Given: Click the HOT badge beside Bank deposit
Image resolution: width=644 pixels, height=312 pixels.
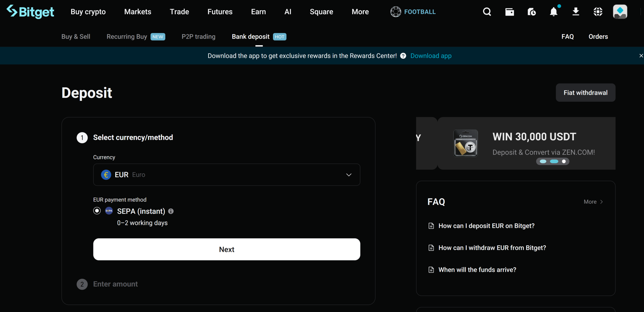Looking at the screenshot, I should [279, 37].
